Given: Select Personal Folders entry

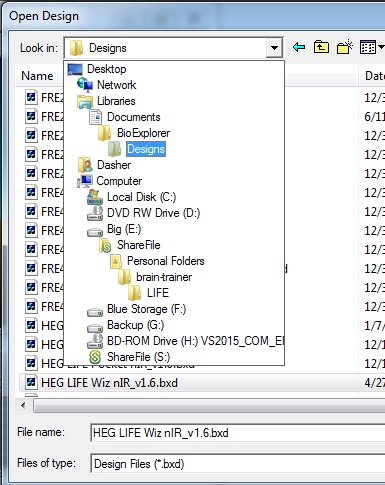Looking at the screenshot, I should [166, 261].
